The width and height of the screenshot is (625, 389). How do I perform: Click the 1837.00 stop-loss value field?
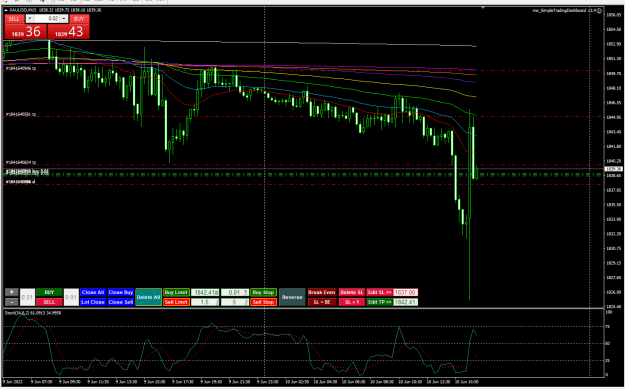point(405,292)
